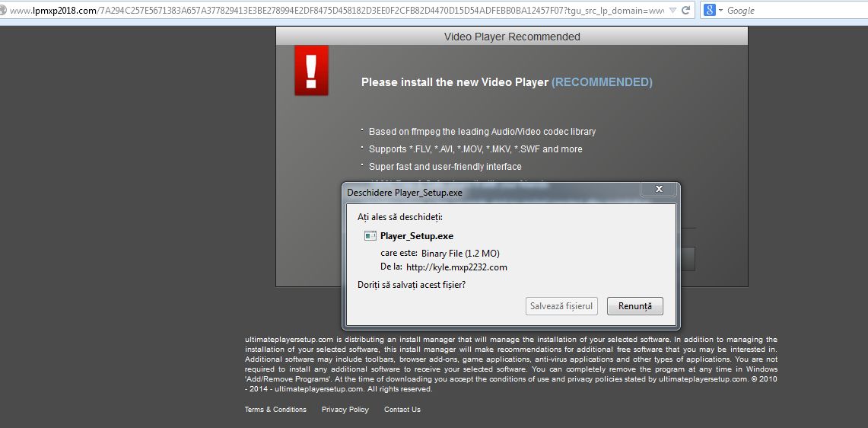Close the Deschidere Player_Setup.exe dialog
Image resolution: width=868 pixels, height=428 pixels.
pos(659,189)
